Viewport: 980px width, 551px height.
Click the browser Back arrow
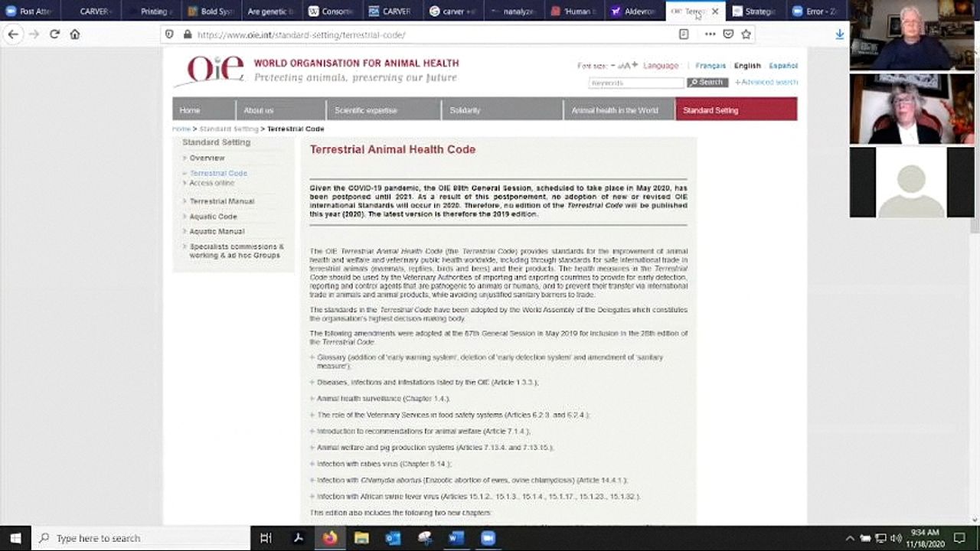pos(13,34)
